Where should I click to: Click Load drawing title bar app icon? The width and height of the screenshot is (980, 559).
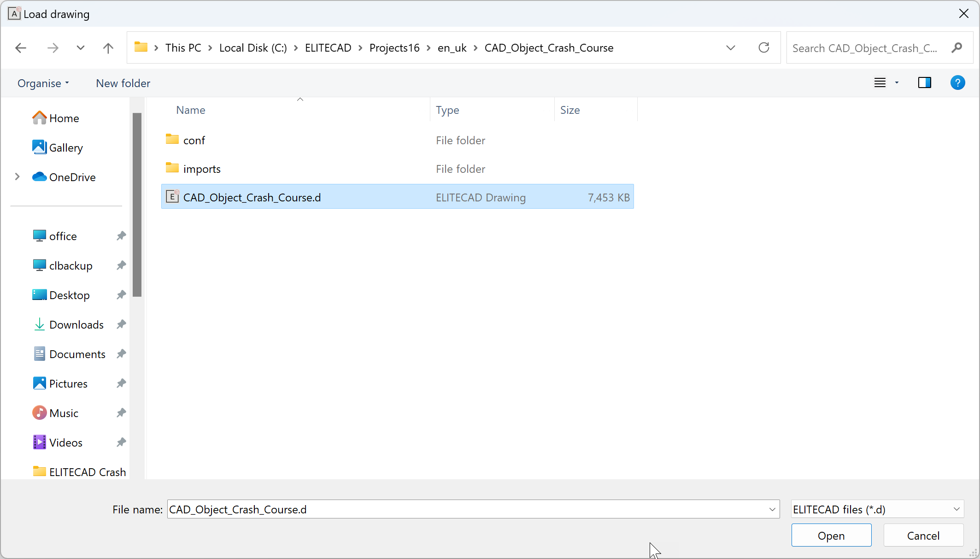click(x=14, y=14)
